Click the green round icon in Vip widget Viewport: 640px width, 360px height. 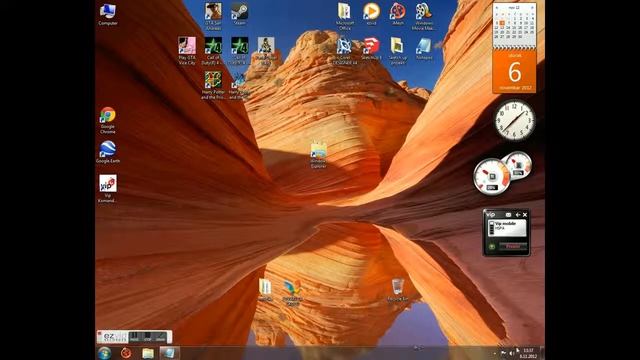[492, 247]
